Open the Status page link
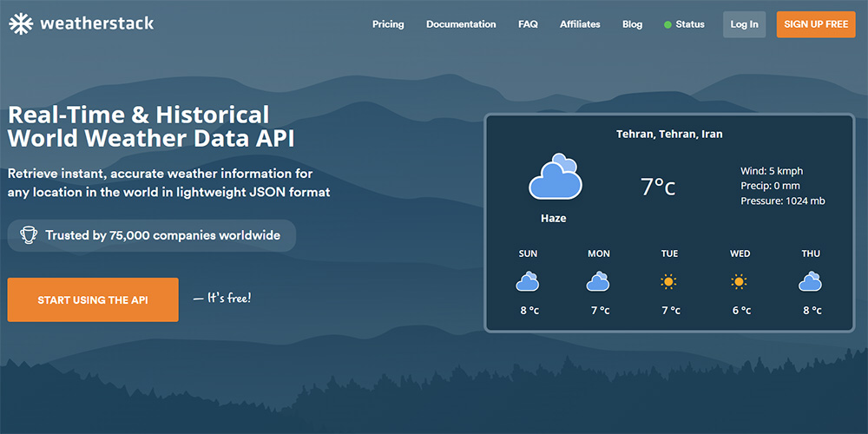868x434 pixels. 690,24
